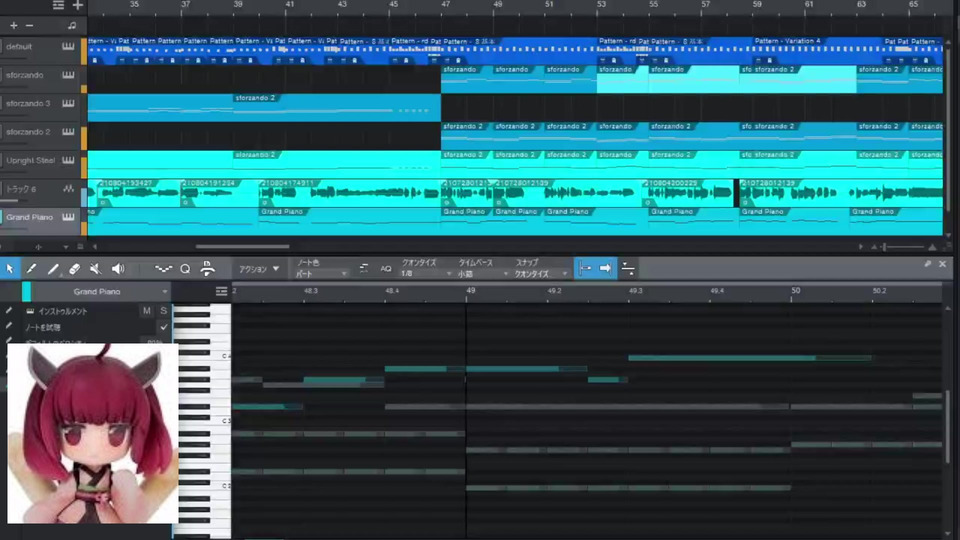
Task: Select the Listen (speaker) tool
Action: point(118,268)
